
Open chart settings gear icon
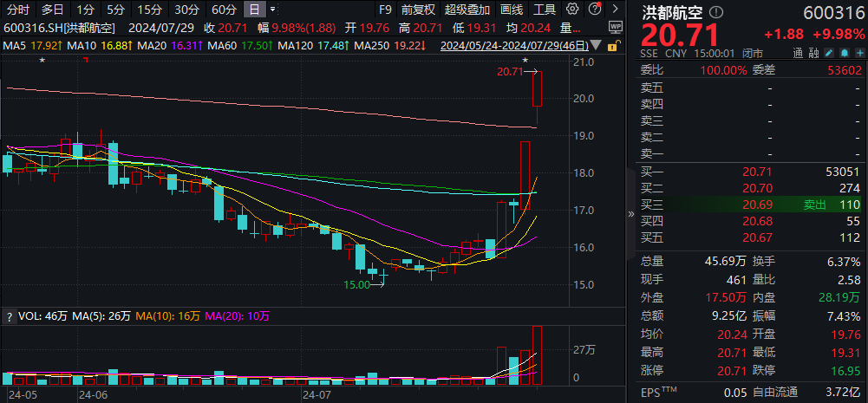pos(572,10)
